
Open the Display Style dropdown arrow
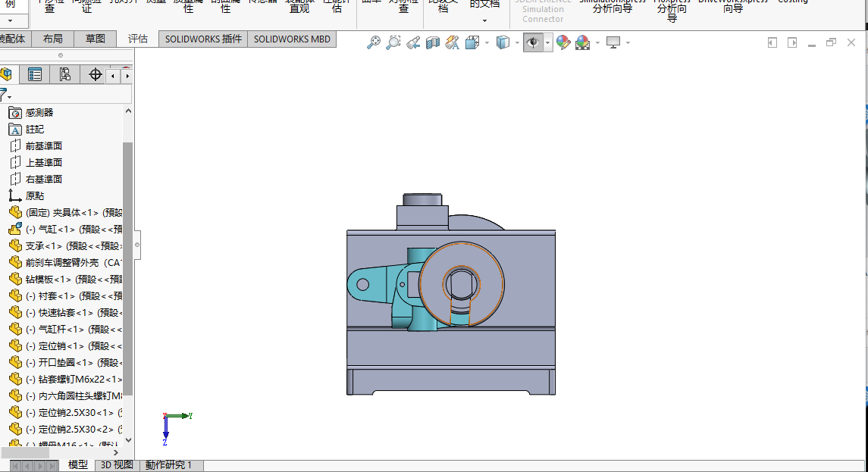pos(518,42)
